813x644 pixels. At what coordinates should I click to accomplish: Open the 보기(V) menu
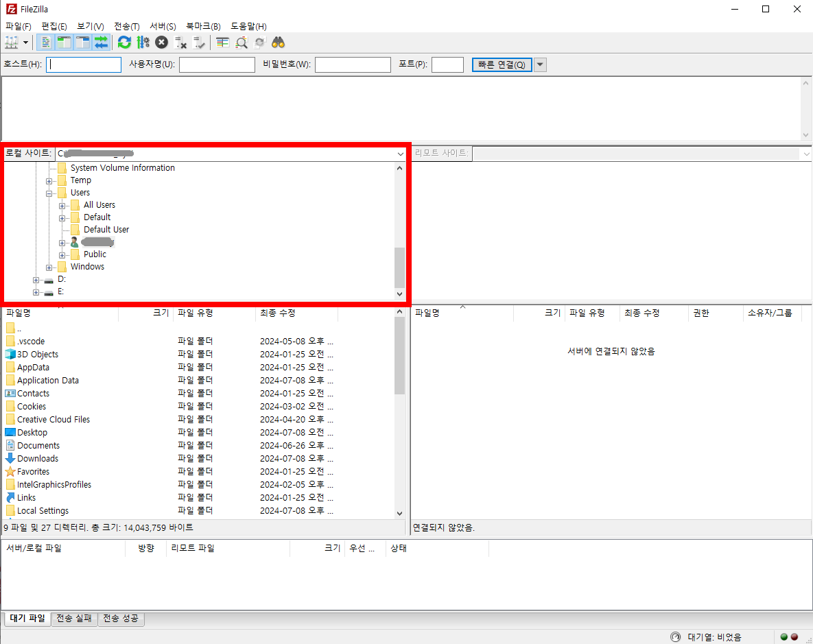pos(90,26)
